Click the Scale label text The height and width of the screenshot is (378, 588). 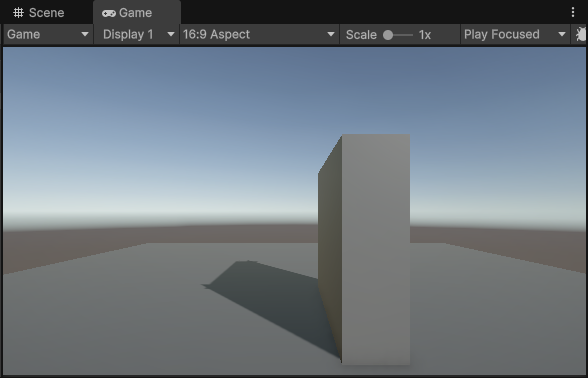point(361,35)
